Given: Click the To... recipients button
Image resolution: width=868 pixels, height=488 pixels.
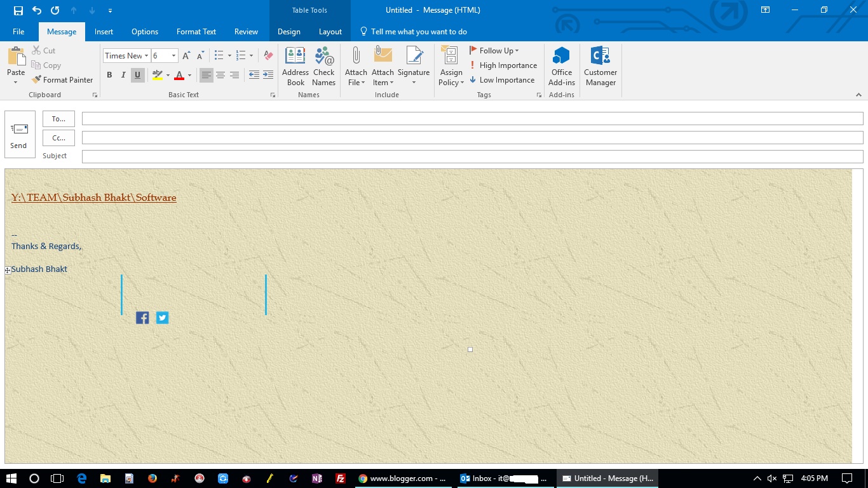Looking at the screenshot, I should [x=58, y=119].
